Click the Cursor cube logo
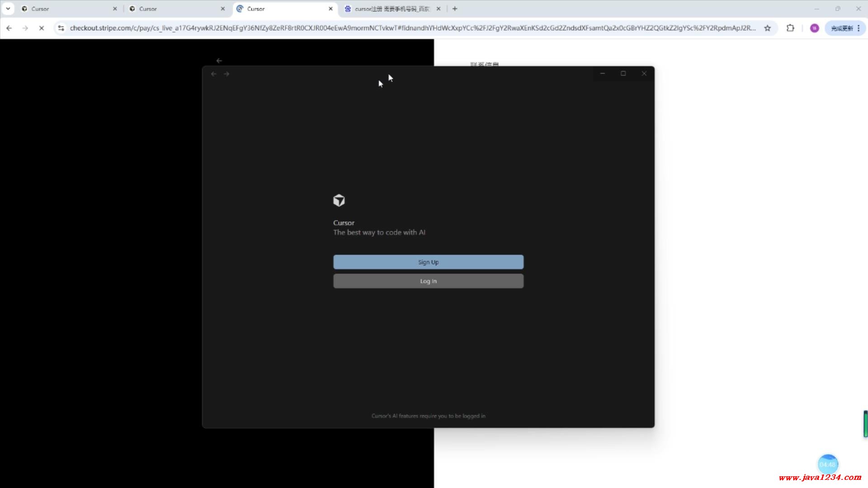868x488 pixels. pos(339,200)
